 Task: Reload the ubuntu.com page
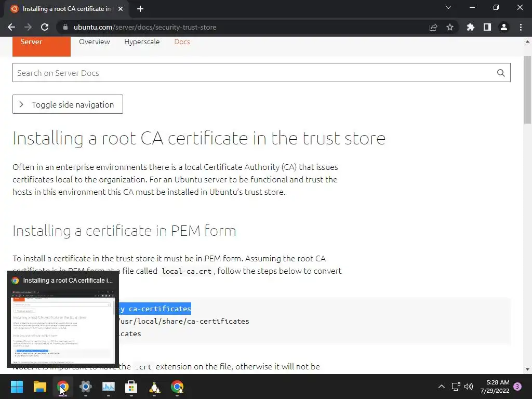coord(45,27)
